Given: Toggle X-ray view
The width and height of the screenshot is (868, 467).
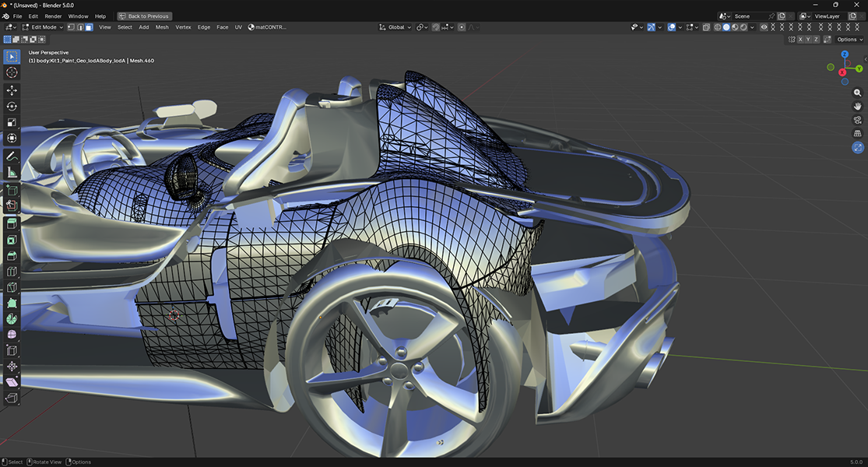Looking at the screenshot, I should 706,27.
